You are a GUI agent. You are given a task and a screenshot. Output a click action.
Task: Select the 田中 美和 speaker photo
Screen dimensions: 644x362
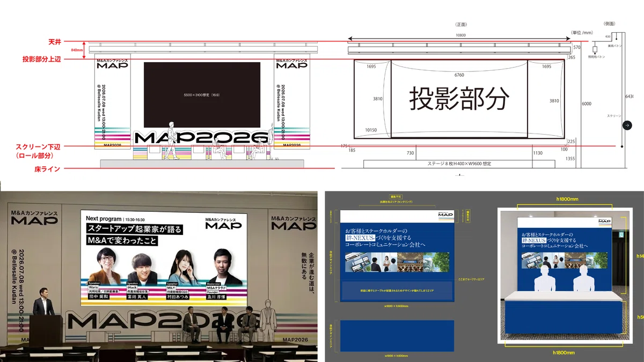tap(104, 267)
